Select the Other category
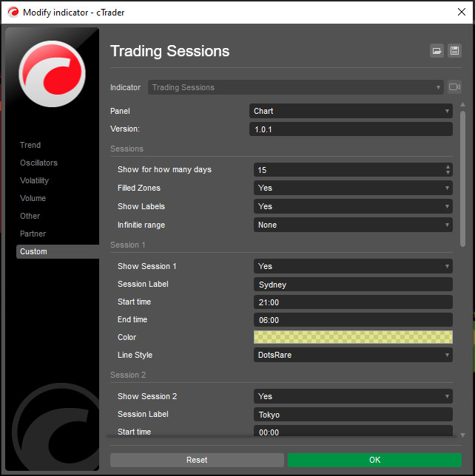 tap(30, 216)
